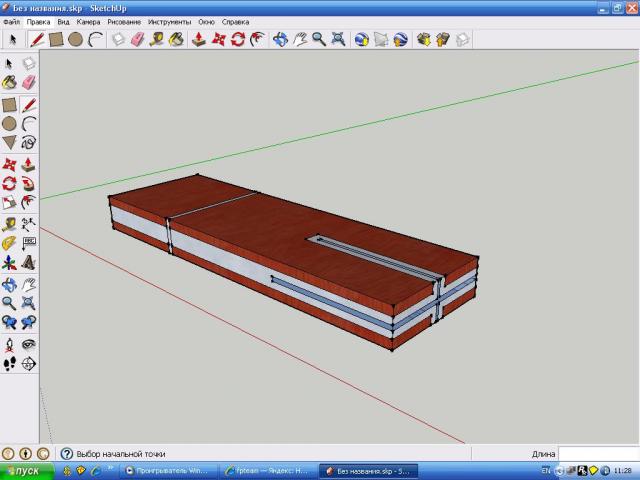Screen dimensions: 640x480
Task: Pick the Circle tool in the left palette
Action: click(x=9, y=123)
